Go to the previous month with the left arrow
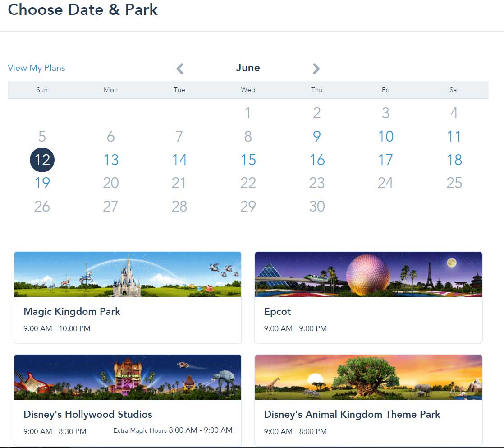 click(x=180, y=69)
